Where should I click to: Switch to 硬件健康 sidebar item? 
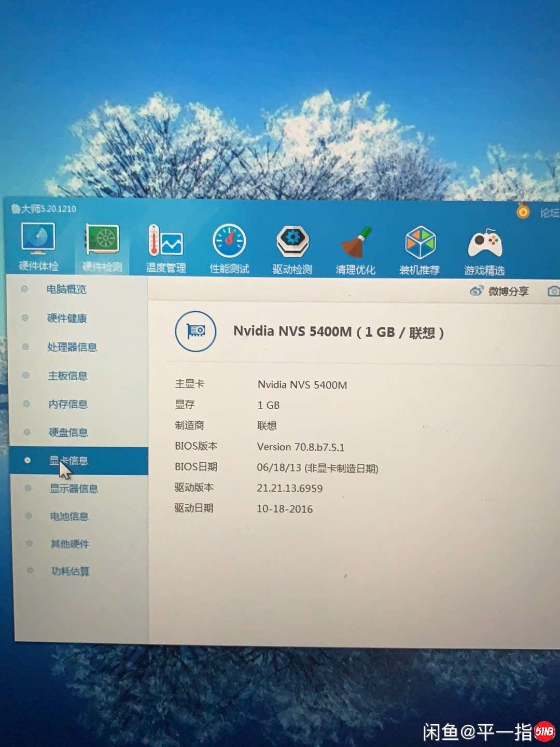coord(67,318)
